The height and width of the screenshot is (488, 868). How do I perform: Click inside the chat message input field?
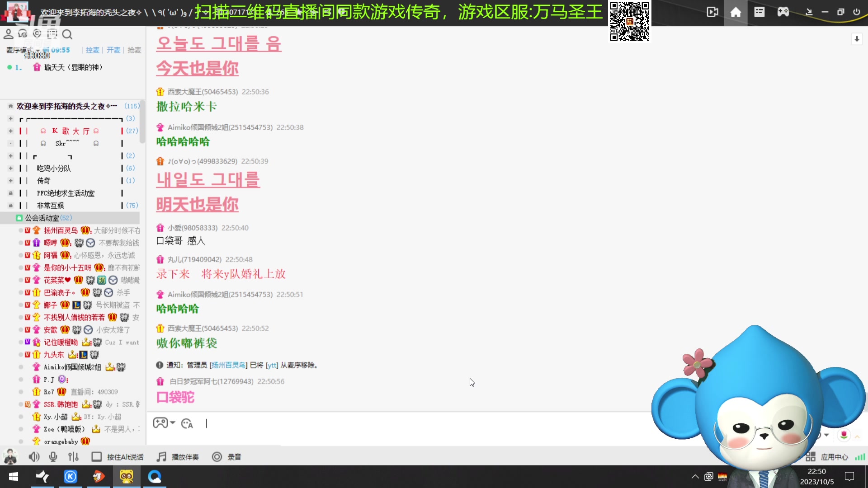click(316, 424)
